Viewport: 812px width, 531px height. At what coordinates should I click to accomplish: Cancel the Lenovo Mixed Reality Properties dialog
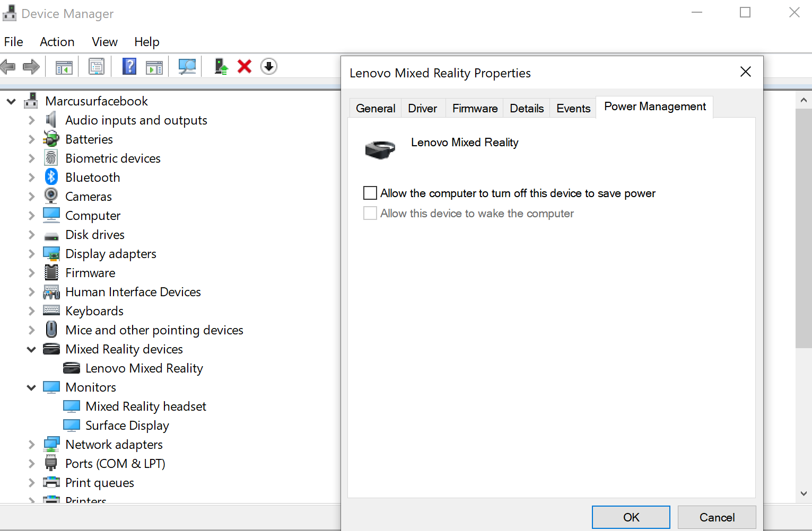pos(717,517)
